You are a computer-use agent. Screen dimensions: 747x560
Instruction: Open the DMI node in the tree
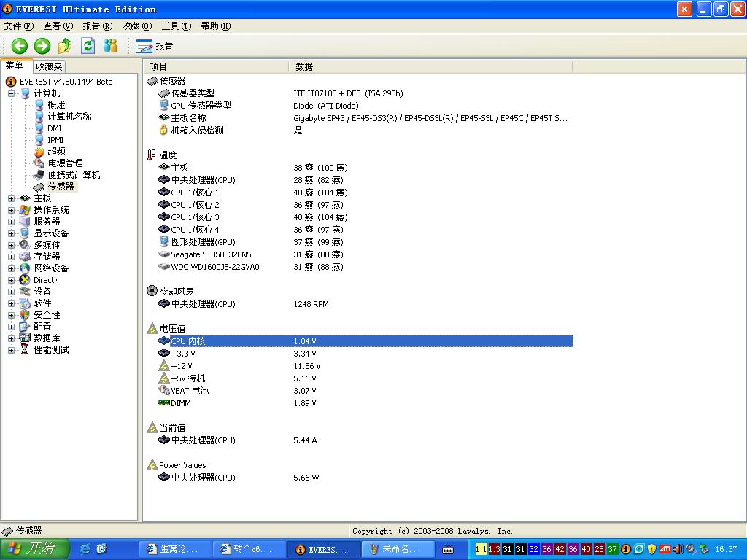click(54, 128)
